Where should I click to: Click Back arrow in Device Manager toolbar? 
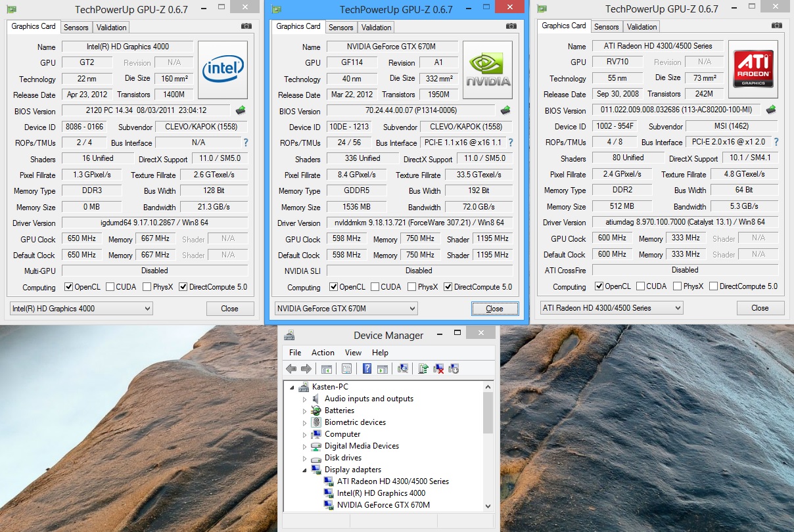coord(291,369)
